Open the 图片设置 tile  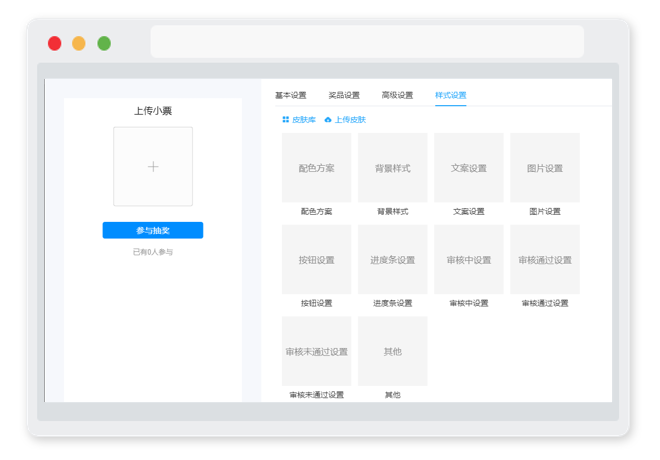pos(545,168)
